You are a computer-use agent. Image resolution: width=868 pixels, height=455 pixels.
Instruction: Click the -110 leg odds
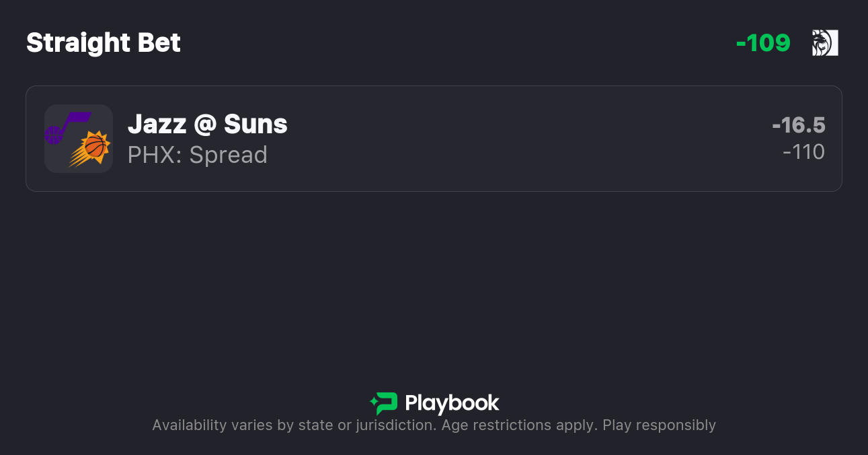pyautogui.click(x=803, y=152)
